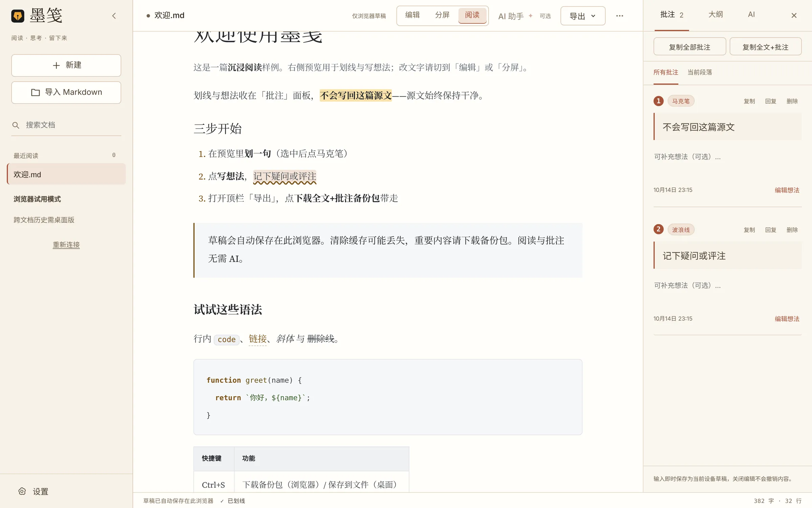Screen dimensions: 812x508
Task: Open the three-dot more menu
Action: pyautogui.click(x=619, y=16)
